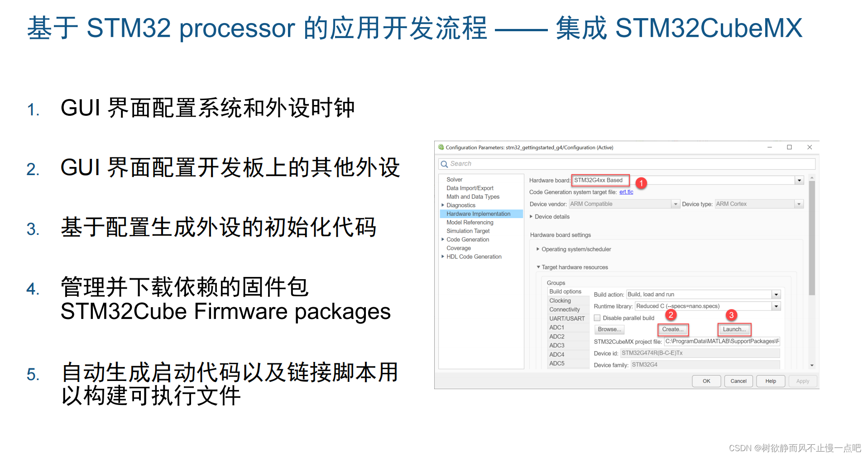Select Simulation Target settings
Screen dimensions: 868x457
[x=468, y=231]
